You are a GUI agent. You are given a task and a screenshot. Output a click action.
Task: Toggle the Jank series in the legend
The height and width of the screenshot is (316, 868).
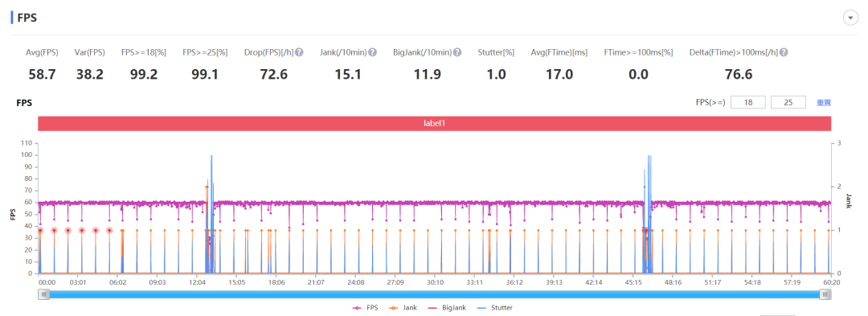pyautogui.click(x=403, y=307)
